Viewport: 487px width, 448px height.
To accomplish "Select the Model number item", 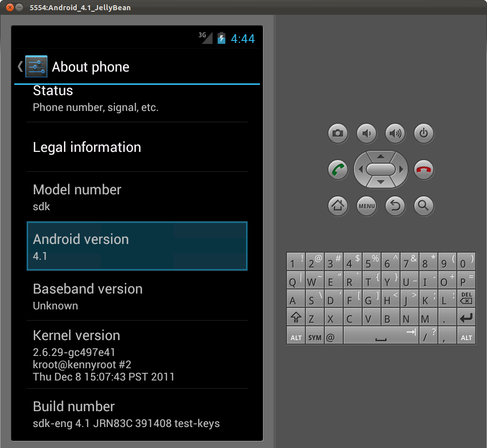I will tap(137, 197).
